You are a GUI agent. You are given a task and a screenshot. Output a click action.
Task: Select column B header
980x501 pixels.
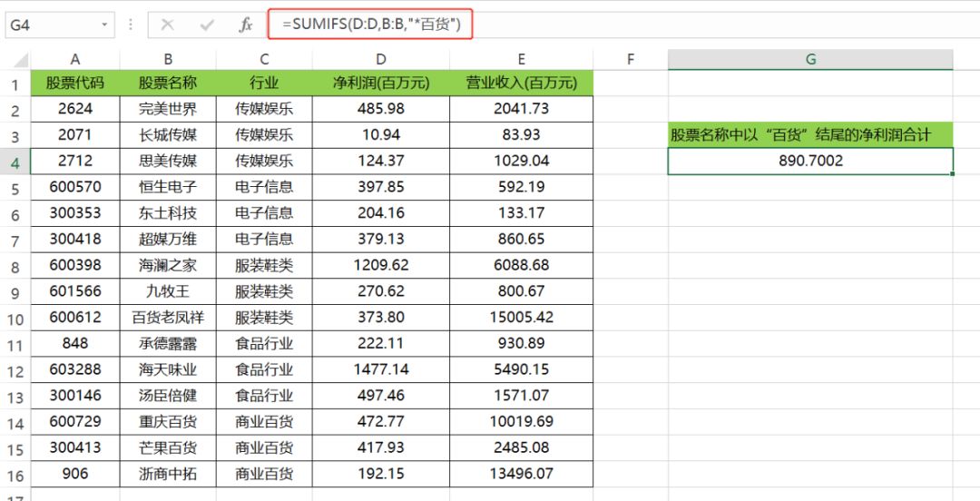pos(168,59)
